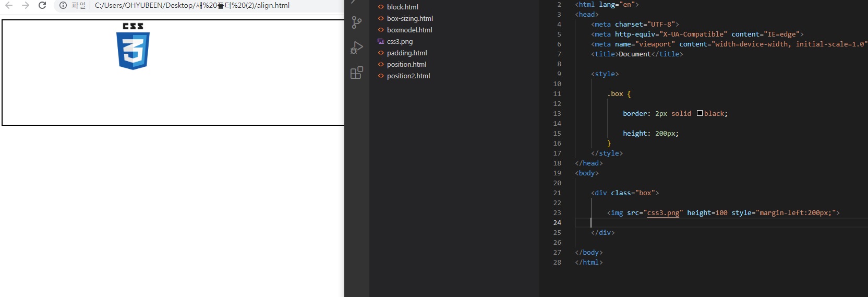Click line number 13 in the gutter
This screenshot has width=868, height=297.
pos(557,113)
